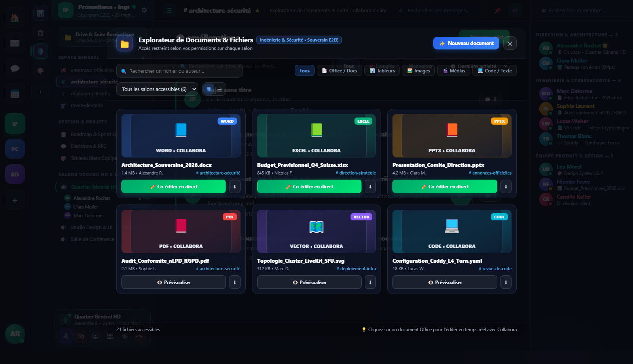The width and height of the screenshot is (633, 364).
Task: Filter by Office / Docs
Action: (339, 71)
